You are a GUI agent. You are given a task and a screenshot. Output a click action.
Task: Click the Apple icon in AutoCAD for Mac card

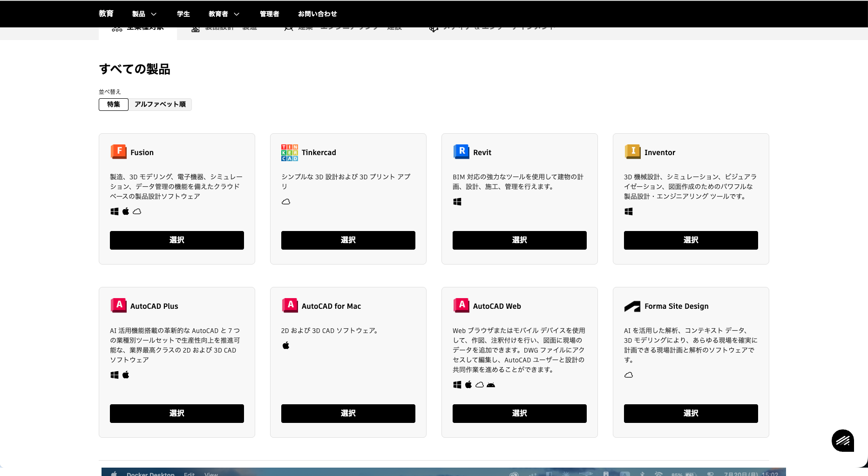[286, 346]
